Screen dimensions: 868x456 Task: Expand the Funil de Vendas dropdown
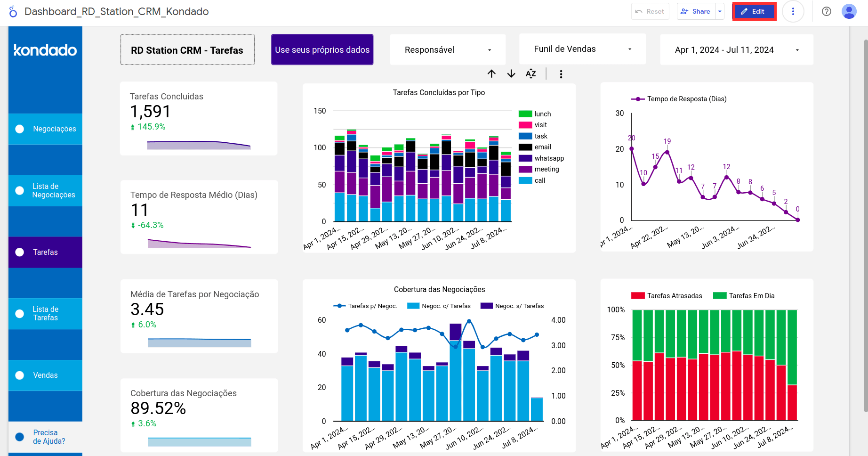pos(582,49)
